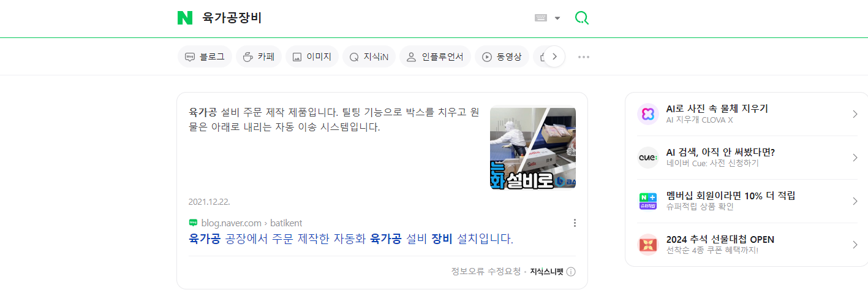868x306 pixels.
Task: Click the green Naver N logo
Action: (185, 18)
